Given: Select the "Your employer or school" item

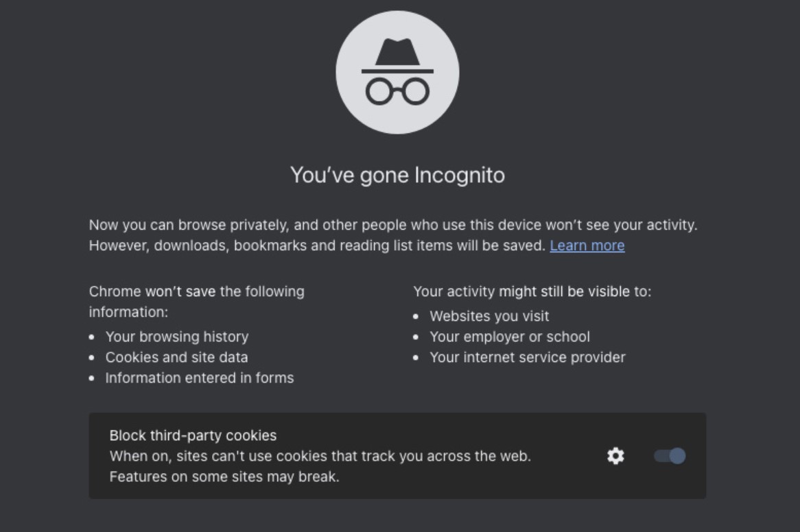Looking at the screenshot, I should tap(509, 337).
